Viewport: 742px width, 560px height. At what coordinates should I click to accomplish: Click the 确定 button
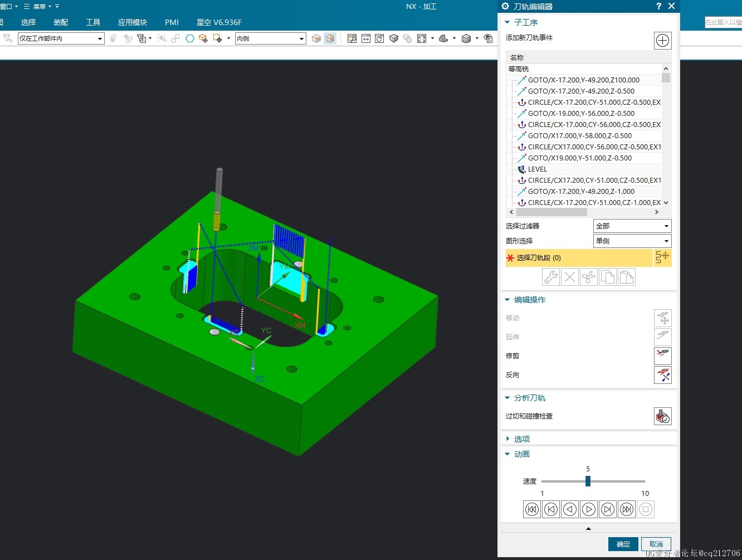(x=623, y=544)
